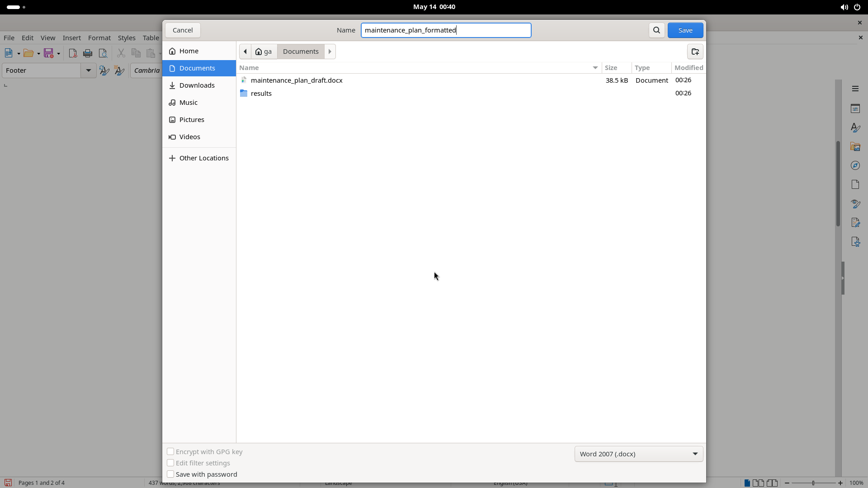Open the sidebar Gallery panel icon

pos(855,146)
